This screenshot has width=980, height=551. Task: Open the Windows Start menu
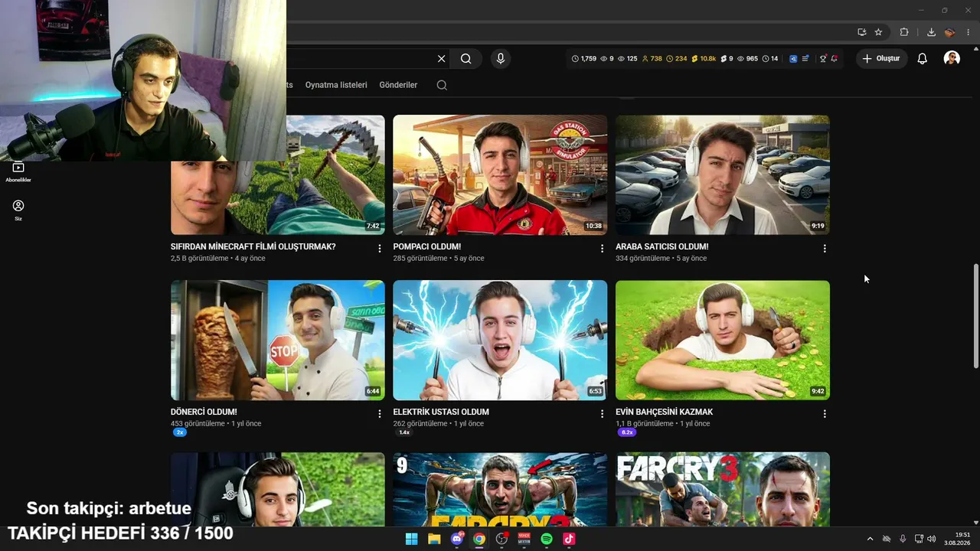pos(411,539)
